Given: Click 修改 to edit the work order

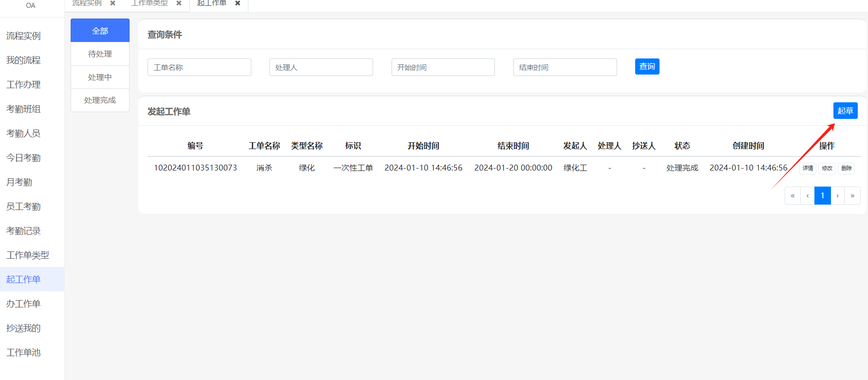Looking at the screenshot, I should (827, 168).
